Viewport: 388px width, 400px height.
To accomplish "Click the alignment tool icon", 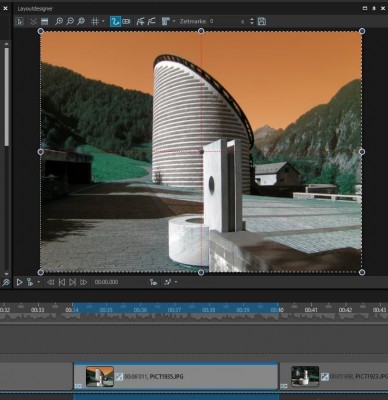I will coord(166,22).
